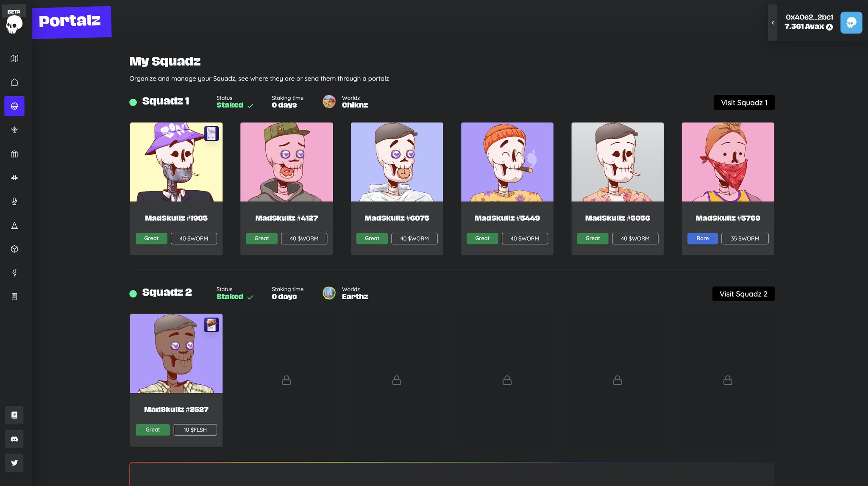This screenshot has width=868, height=486.
Task: Open the MadSkullz #2527 card image
Action: point(176,353)
